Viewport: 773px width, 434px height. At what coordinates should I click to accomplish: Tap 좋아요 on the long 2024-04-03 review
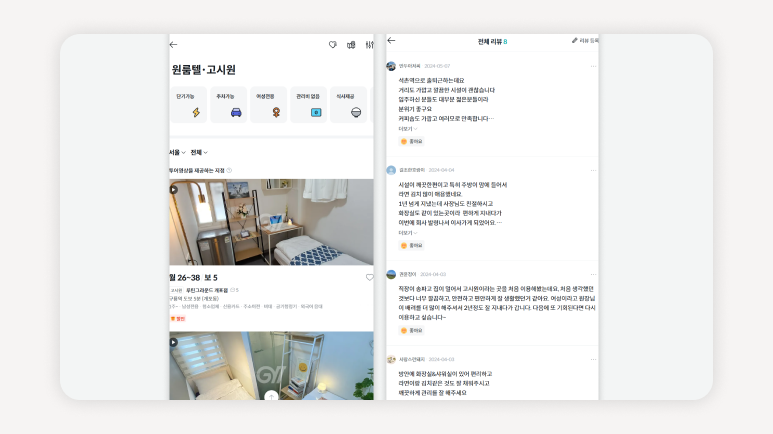coord(412,331)
